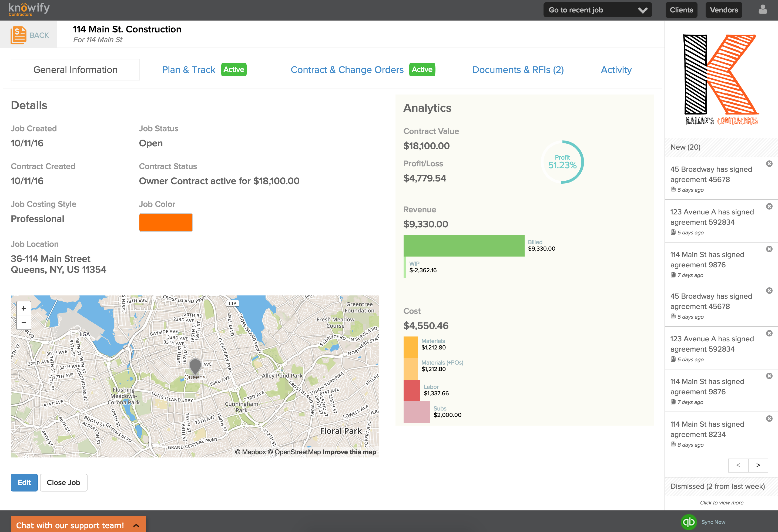Switch to the Plan & Track tab

(189, 70)
